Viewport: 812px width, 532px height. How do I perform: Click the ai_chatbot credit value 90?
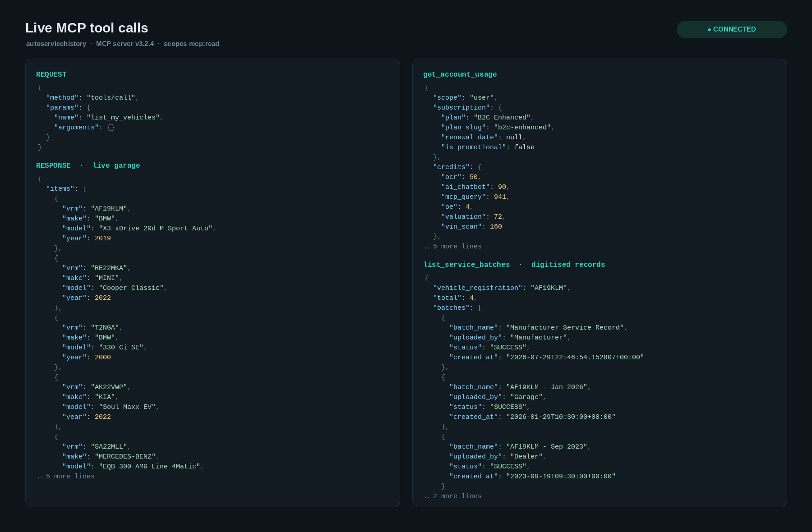(x=502, y=187)
